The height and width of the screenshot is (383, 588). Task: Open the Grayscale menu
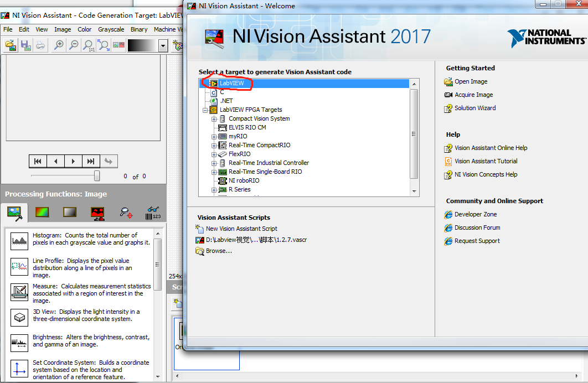pyautogui.click(x=111, y=29)
